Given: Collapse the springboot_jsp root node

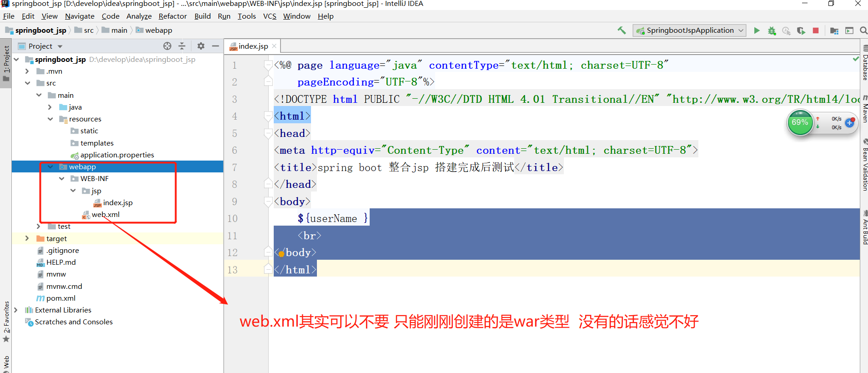Looking at the screenshot, I should point(16,59).
